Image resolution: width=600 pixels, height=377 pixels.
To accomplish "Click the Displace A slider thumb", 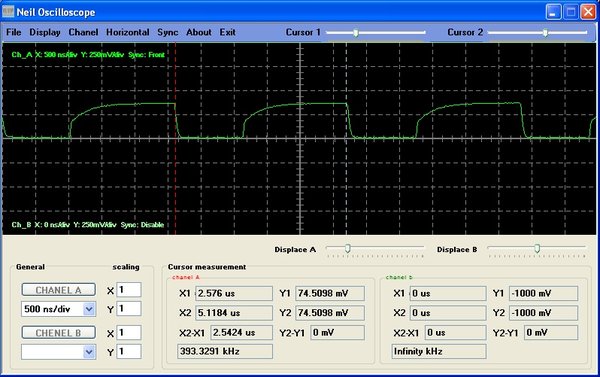I will [x=347, y=248].
